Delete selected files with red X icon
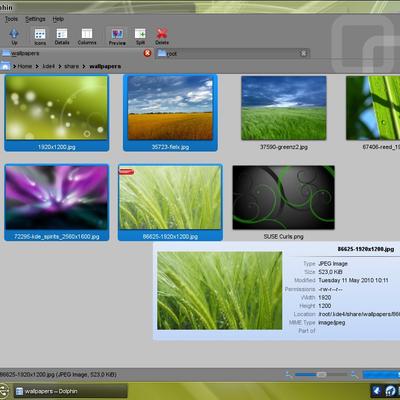 (x=162, y=36)
